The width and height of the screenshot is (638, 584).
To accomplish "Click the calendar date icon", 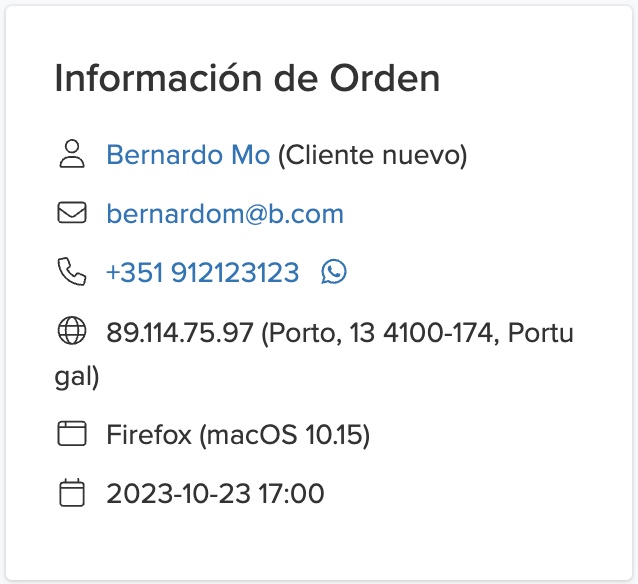I will pos(71,493).
